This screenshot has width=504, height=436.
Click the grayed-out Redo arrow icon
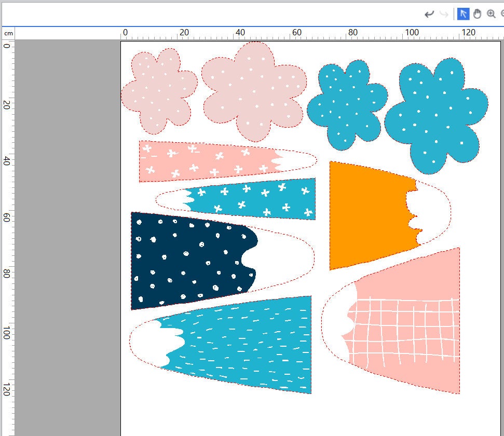[444, 14]
